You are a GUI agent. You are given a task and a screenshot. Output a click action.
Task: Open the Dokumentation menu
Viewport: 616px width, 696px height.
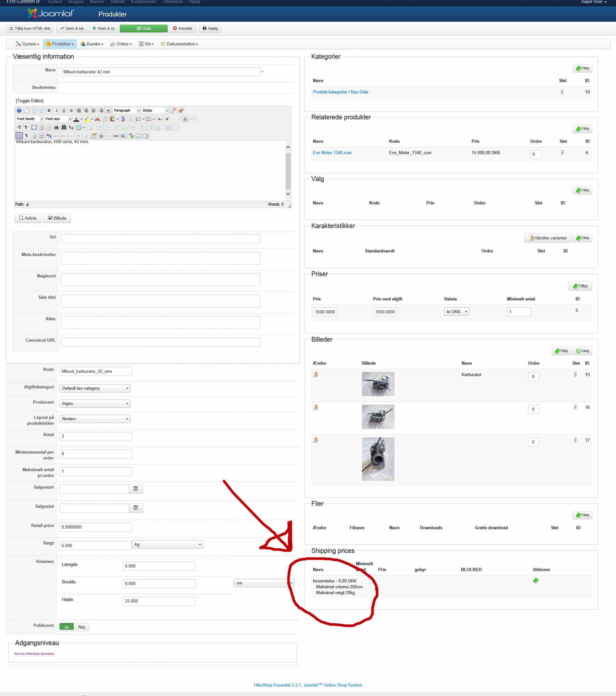tap(179, 44)
